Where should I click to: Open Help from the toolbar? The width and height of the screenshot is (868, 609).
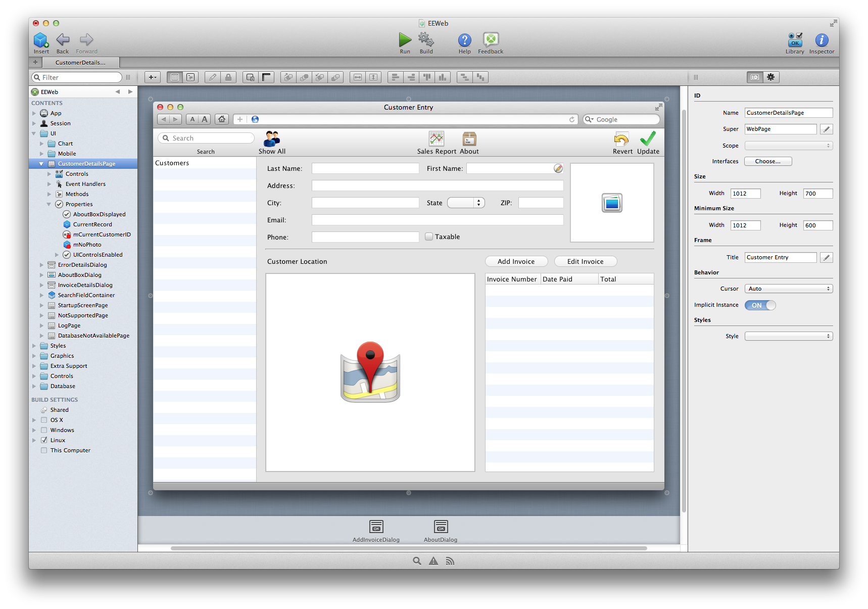[x=464, y=40]
